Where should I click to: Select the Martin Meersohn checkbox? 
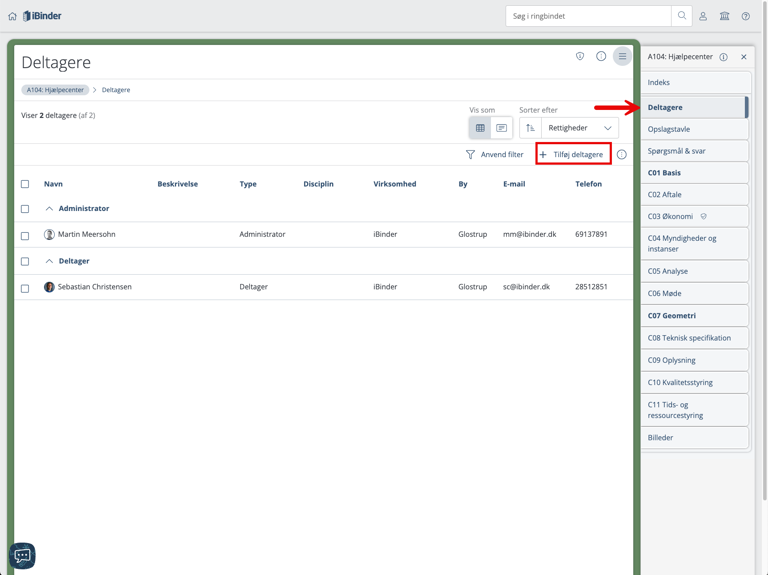point(25,235)
